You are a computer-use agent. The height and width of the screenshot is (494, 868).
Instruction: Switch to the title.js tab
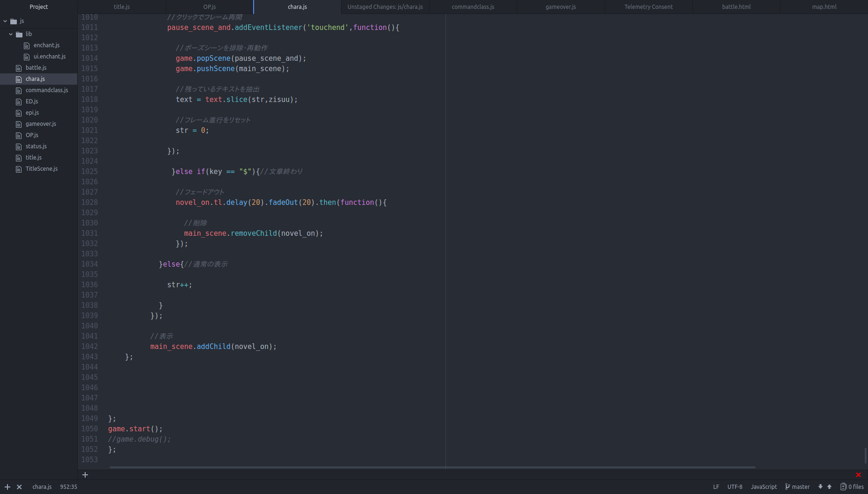[122, 7]
